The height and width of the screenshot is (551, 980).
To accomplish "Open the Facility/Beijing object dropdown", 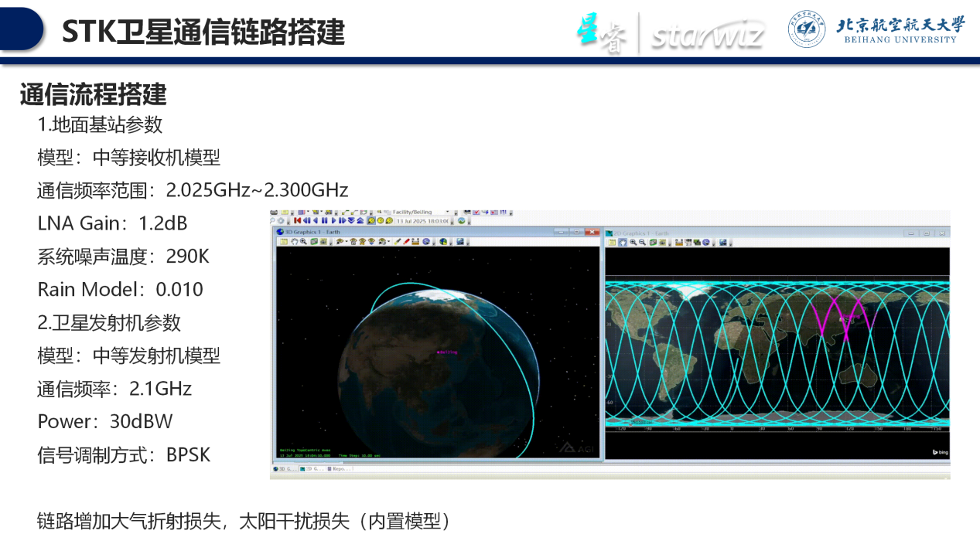I will 447,212.
